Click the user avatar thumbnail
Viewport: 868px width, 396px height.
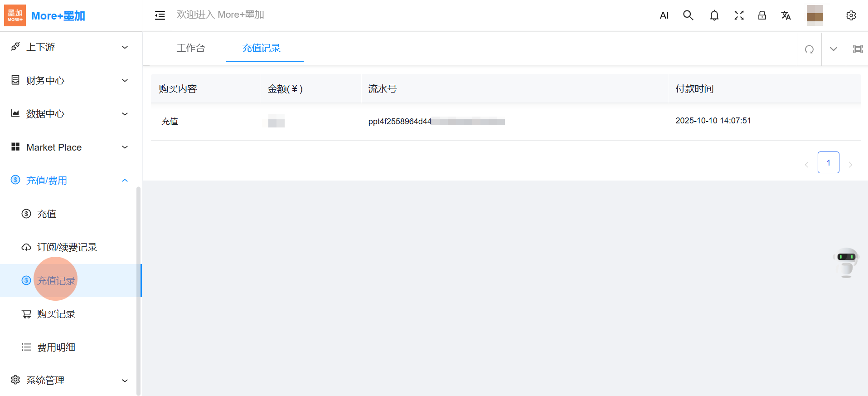coord(815,15)
